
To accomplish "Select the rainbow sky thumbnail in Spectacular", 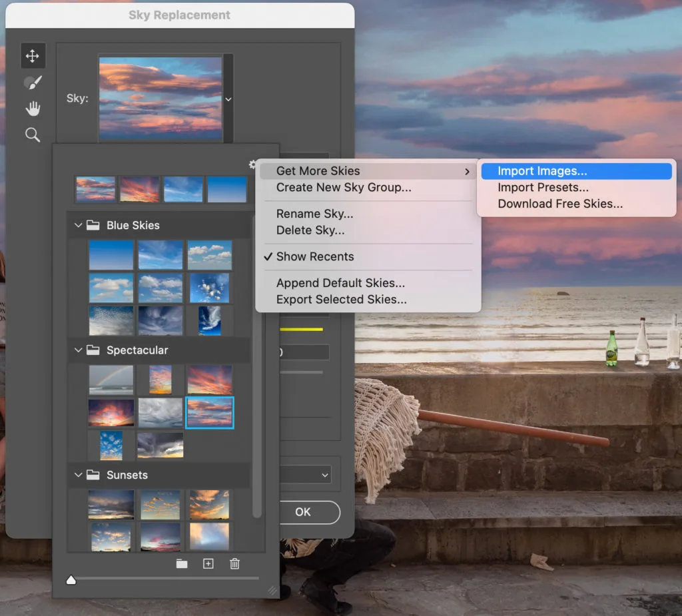I will click(x=111, y=380).
